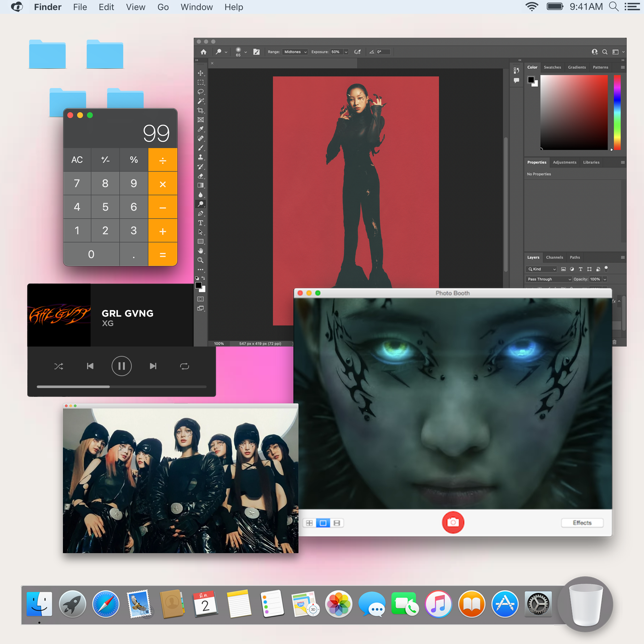Select the Lasso tool in Photoshop
This screenshot has height=644, width=644.
pos(200,92)
